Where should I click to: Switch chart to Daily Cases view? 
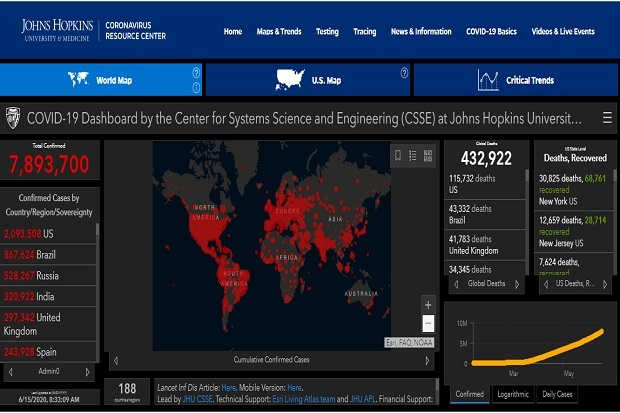[x=557, y=394]
